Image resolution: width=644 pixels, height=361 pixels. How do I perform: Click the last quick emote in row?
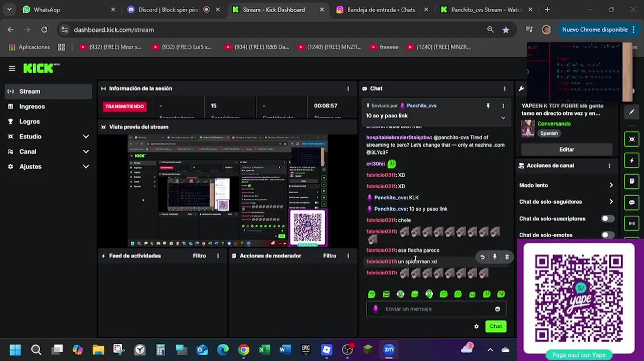tap(501, 294)
